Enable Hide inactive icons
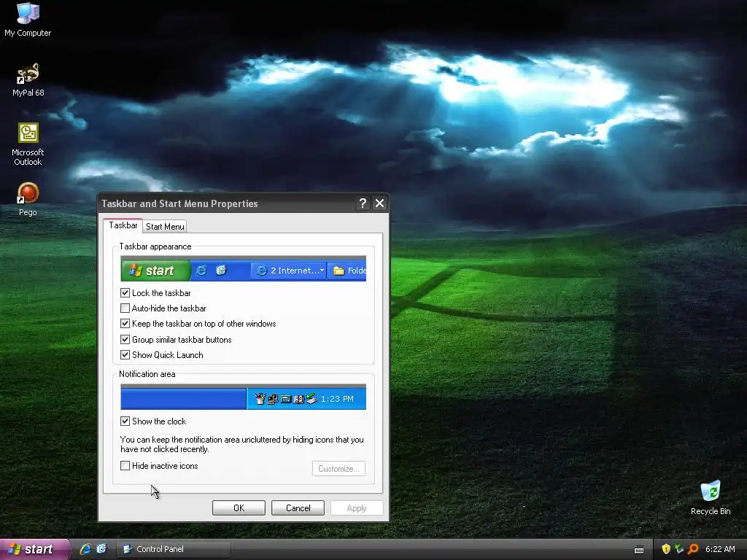Screen dimensions: 747x560 pos(125,466)
